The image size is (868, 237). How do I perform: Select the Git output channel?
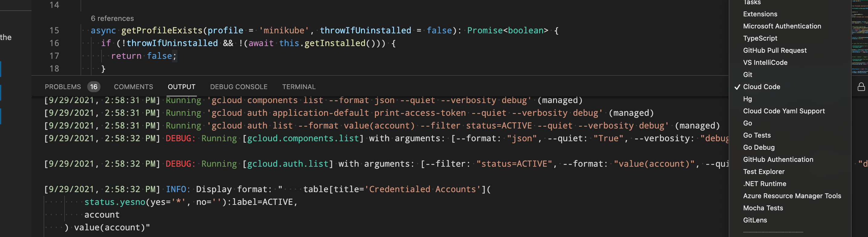point(747,75)
